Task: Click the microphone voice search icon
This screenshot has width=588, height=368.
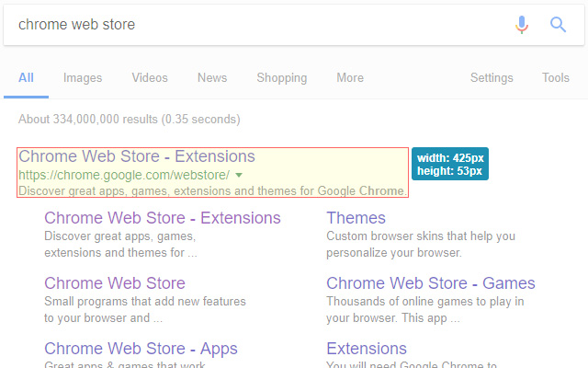Action: point(522,25)
